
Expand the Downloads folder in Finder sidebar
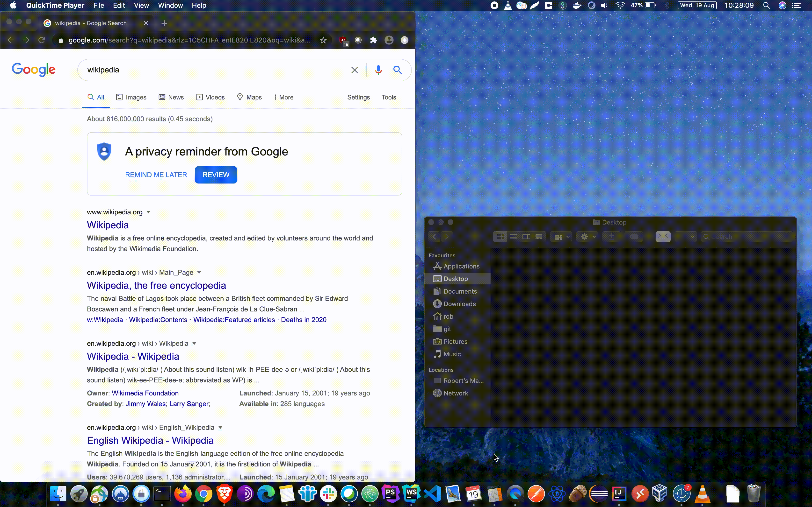pos(459,304)
